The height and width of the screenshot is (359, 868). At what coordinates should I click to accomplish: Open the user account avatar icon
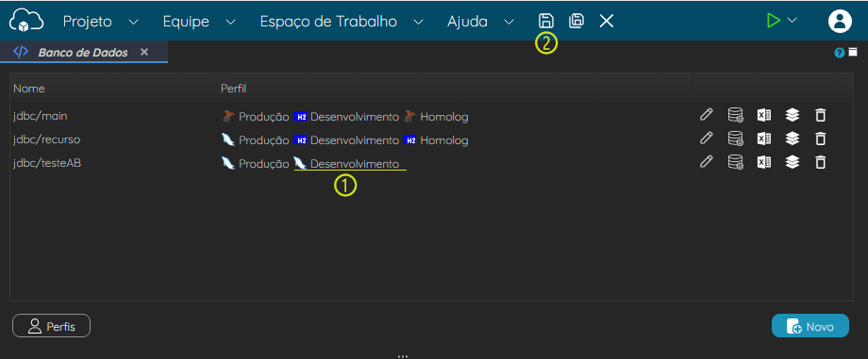(x=840, y=21)
